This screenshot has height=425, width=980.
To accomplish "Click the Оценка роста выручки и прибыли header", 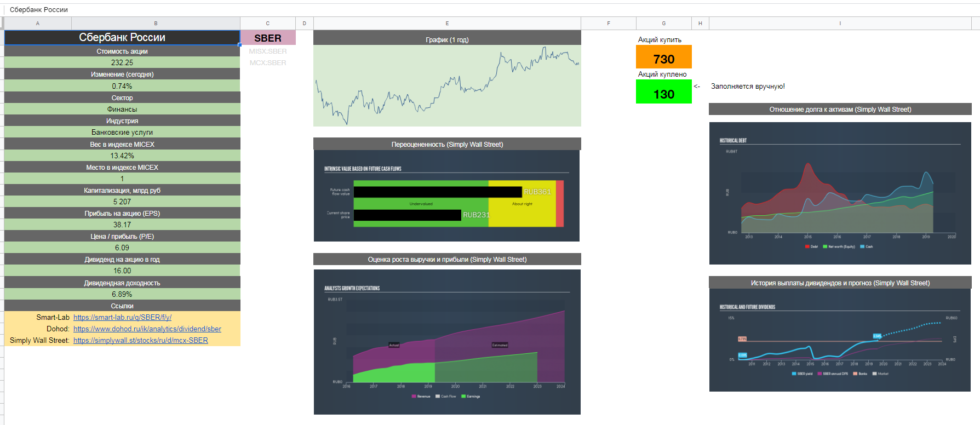I will [x=447, y=259].
